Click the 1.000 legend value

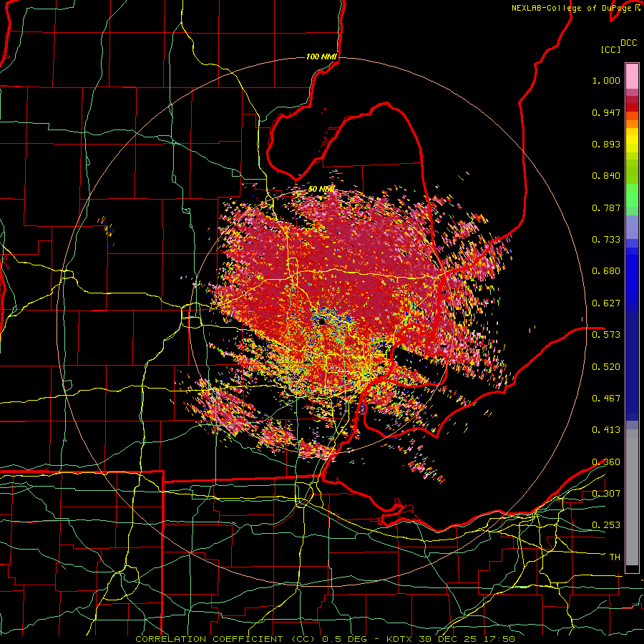pos(606,80)
